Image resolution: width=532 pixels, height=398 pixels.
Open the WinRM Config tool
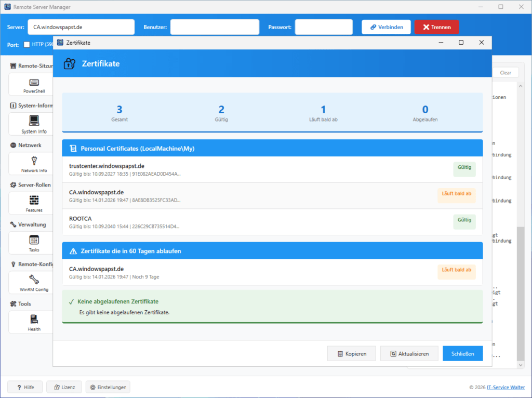click(x=33, y=283)
